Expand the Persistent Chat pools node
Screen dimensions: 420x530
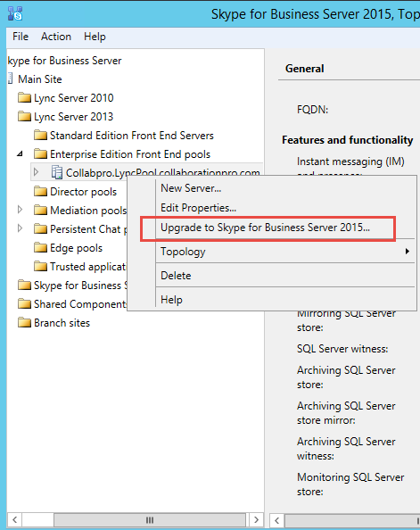click(x=20, y=228)
